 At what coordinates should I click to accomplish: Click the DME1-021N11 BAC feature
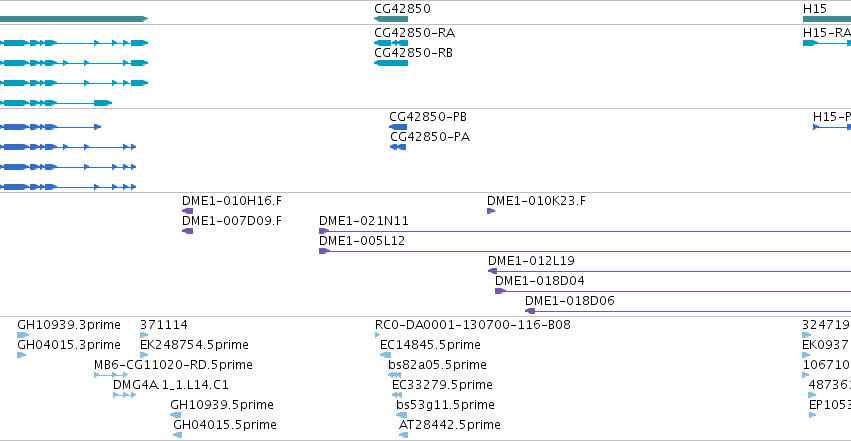click(x=585, y=231)
